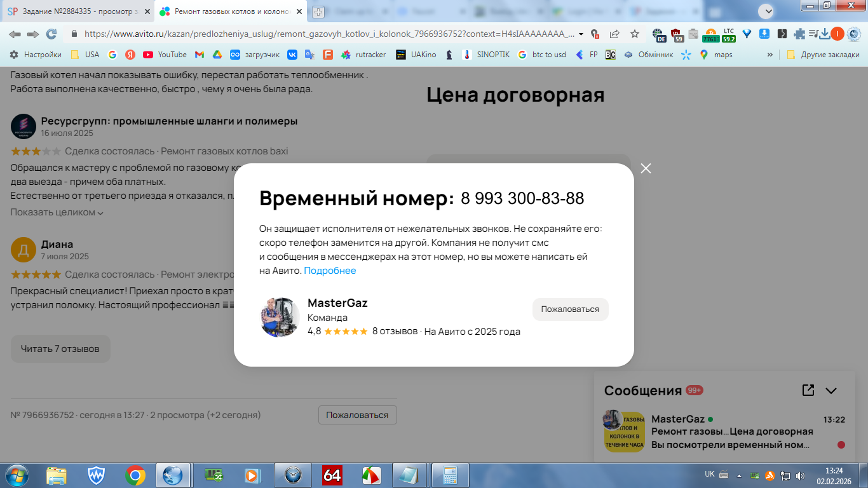Open the Gmail bookmark icon

coord(200,55)
